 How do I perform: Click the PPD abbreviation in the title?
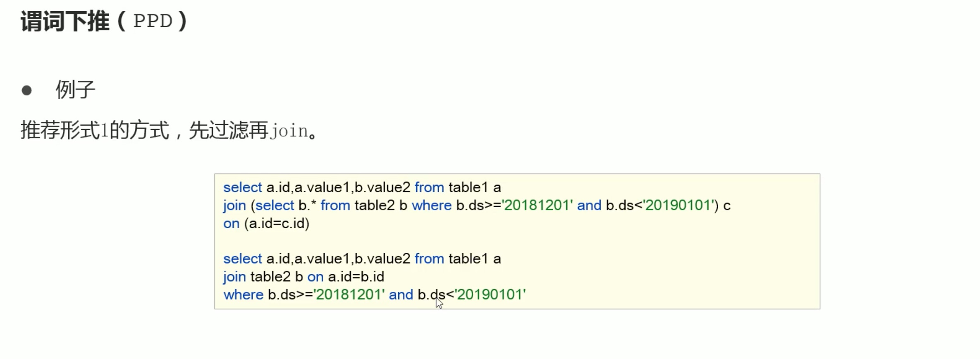pyautogui.click(x=153, y=21)
